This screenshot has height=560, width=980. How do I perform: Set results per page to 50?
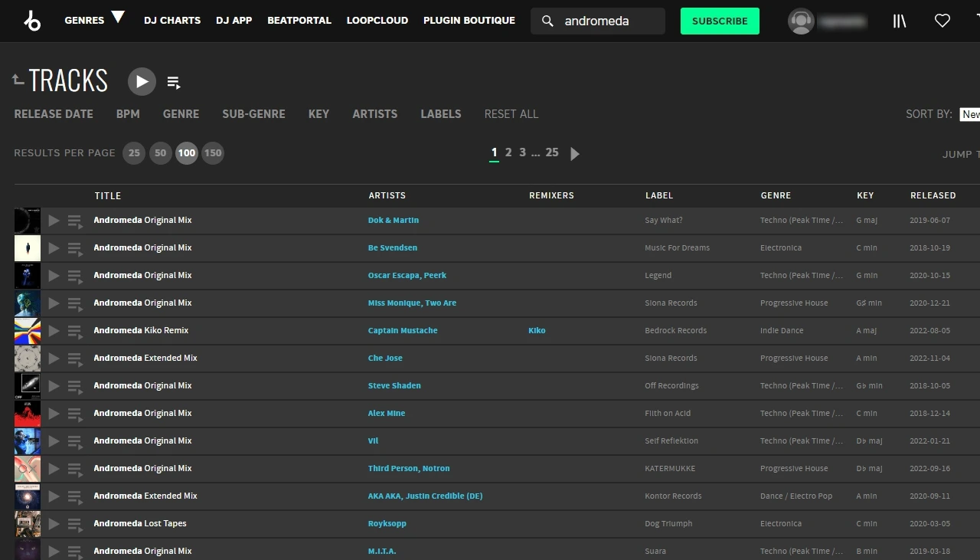tap(160, 153)
